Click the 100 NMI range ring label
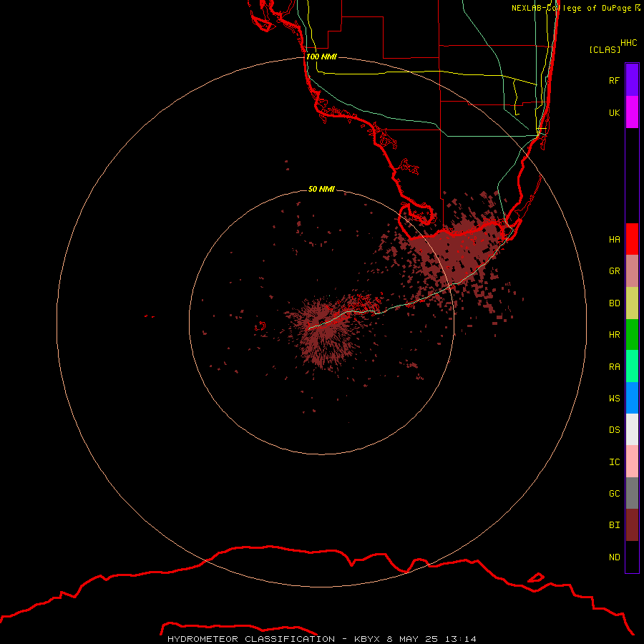Image resolution: width=644 pixels, height=644 pixels. coord(321,57)
